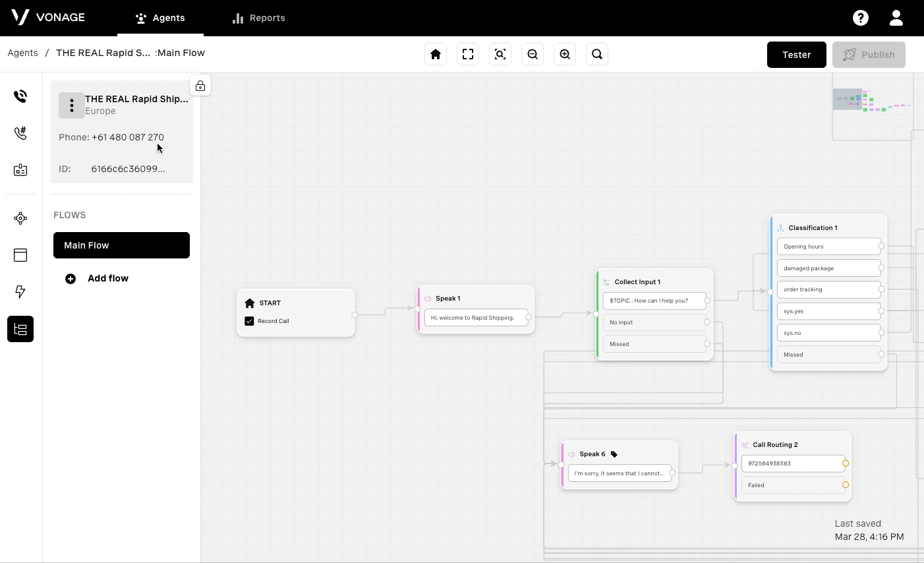Toggle the Record Call checkbox
This screenshot has height=563, width=924.
click(249, 321)
